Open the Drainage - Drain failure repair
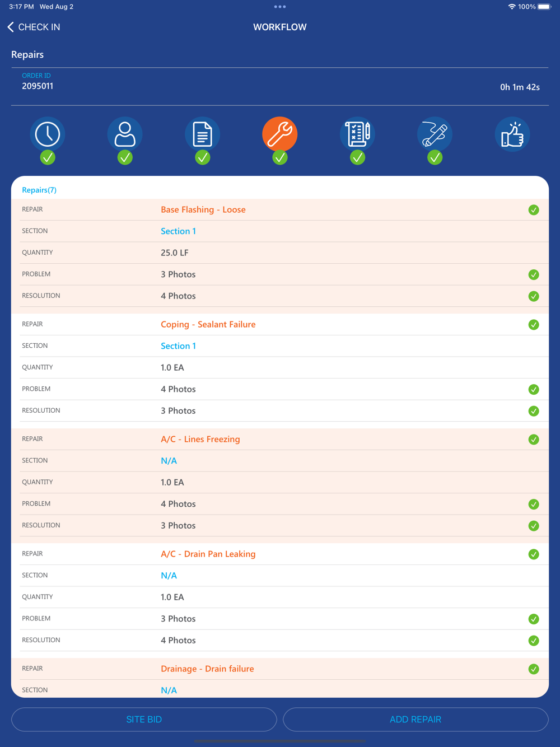 pos(207,669)
